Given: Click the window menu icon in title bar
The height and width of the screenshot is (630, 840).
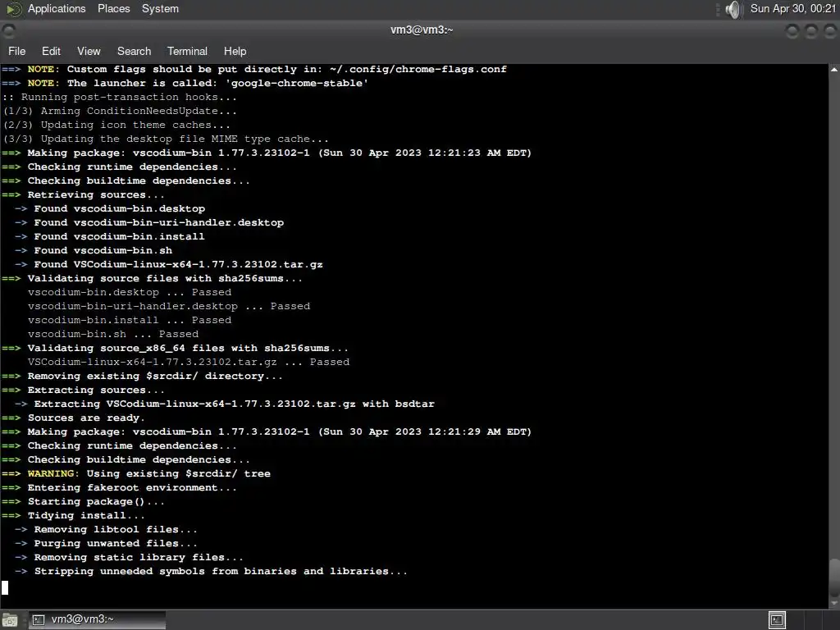Looking at the screenshot, I should tap(8, 31).
